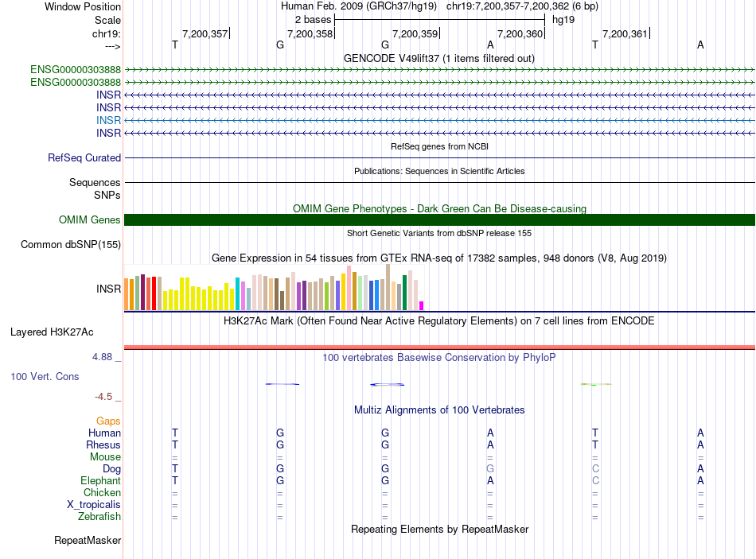
Task: Click the chr19:7,200,357-7,200,362 (6 bp) coordinates
Action: click(x=522, y=6)
